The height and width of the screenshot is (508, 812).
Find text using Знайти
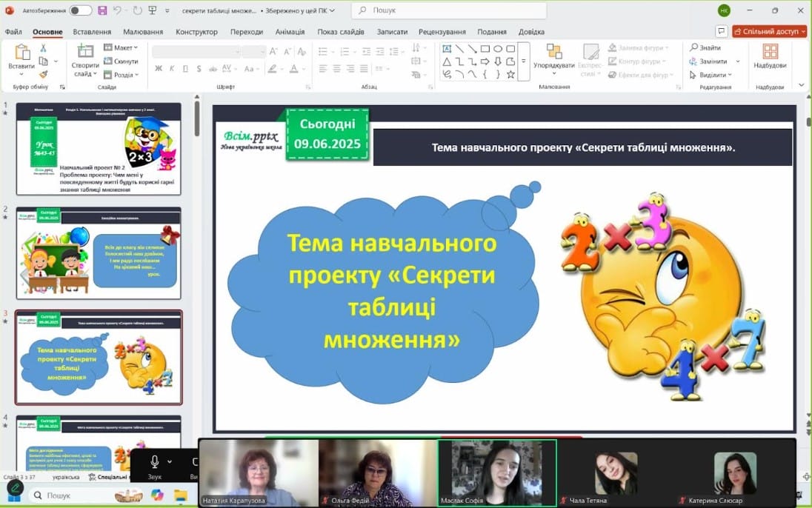click(705, 47)
